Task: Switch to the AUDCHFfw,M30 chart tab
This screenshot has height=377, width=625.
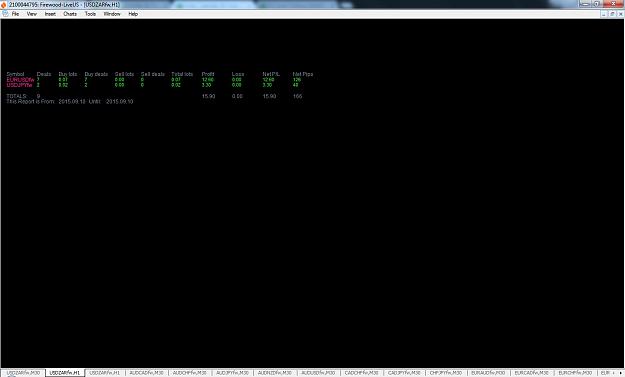Action: pyautogui.click(x=189, y=373)
